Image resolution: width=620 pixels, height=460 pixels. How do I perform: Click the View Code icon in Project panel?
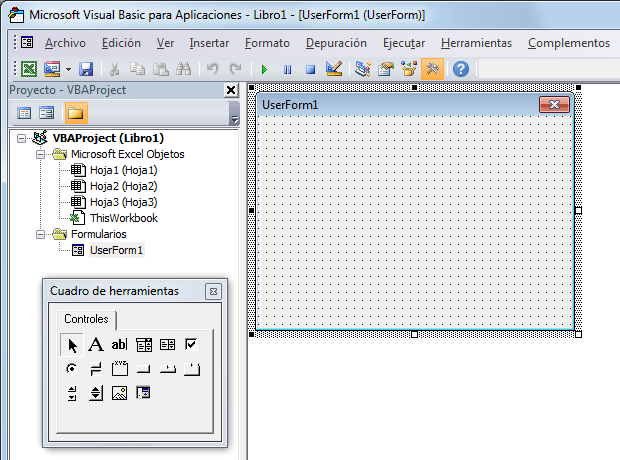coord(24,114)
